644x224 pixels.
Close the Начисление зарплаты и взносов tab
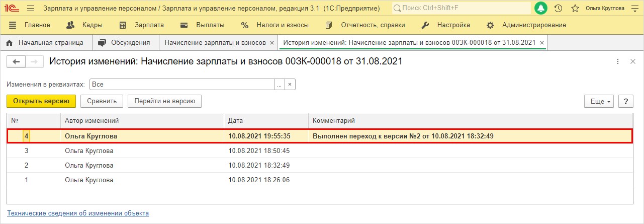tap(272, 43)
